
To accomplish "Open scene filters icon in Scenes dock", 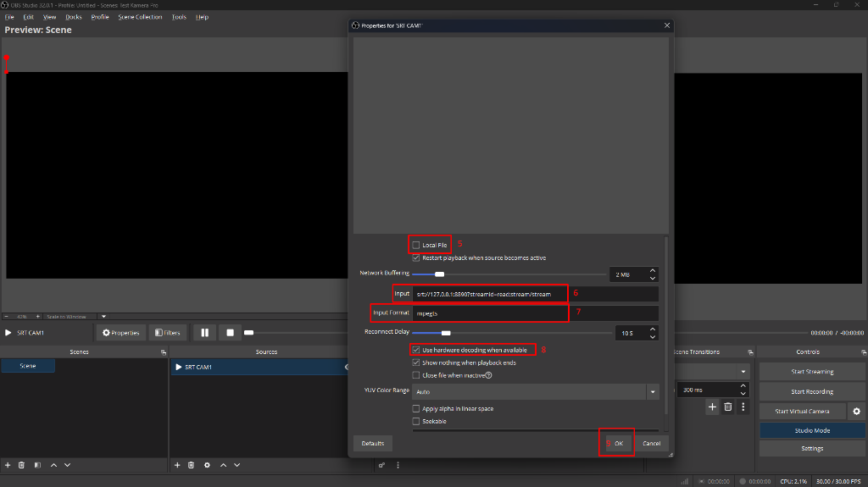I will (37, 466).
